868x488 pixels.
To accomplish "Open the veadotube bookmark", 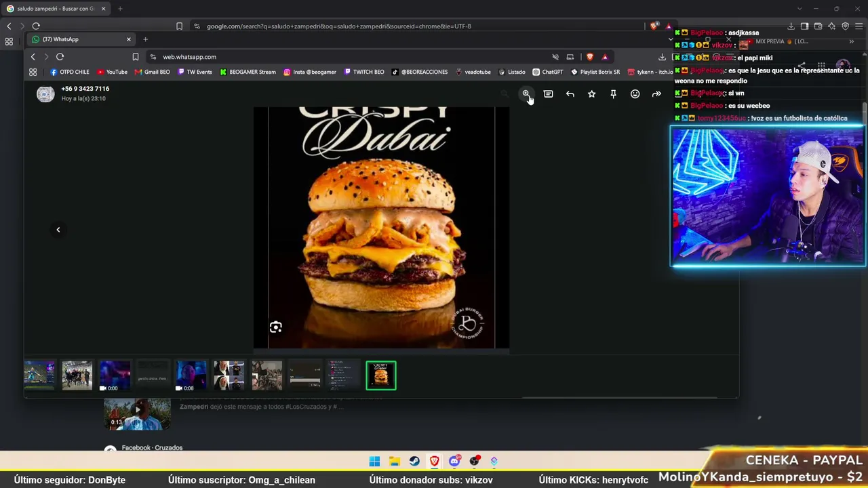I will click(x=473, y=72).
